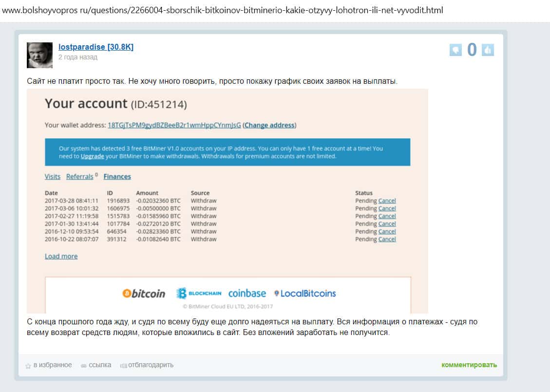Click Load more link
The image size is (550, 392).
click(x=61, y=256)
